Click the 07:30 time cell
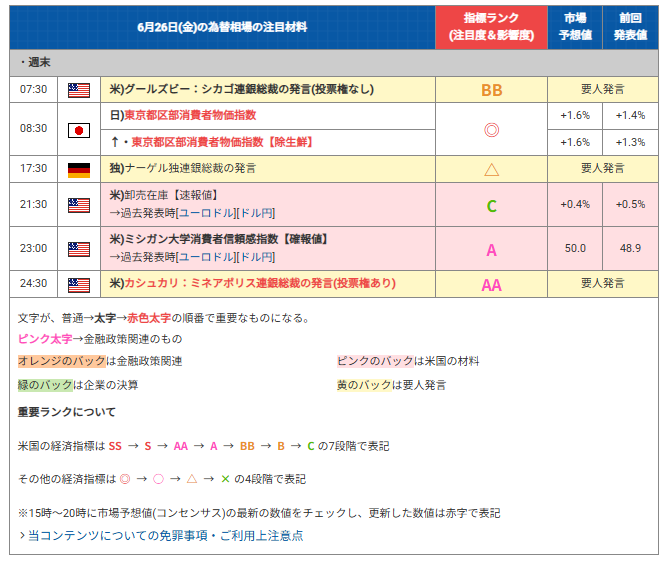 coord(34,90)
